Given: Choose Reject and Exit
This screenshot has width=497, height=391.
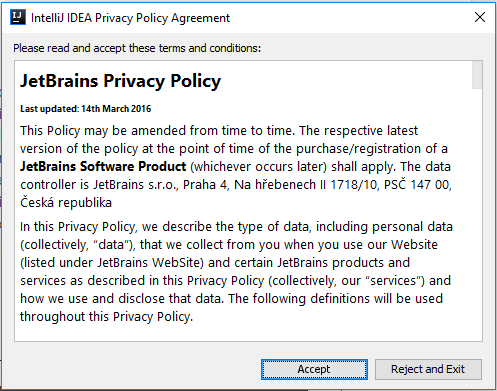Looking at the screenshot, I should pos(428,369).
